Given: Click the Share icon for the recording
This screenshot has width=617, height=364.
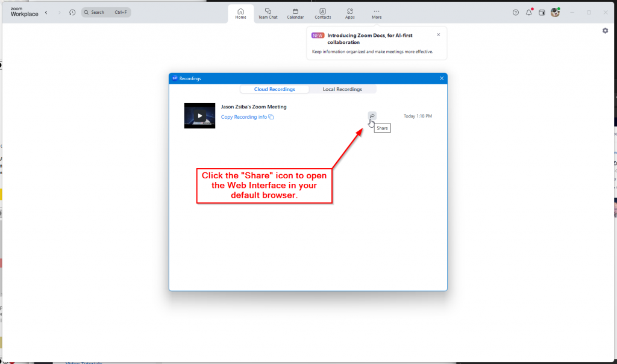Looking at the screenshot, I should point(372,116).
